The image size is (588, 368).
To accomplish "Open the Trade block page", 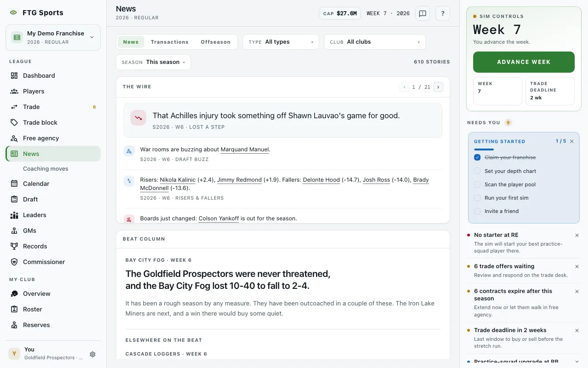I will (x=53, y=122).
